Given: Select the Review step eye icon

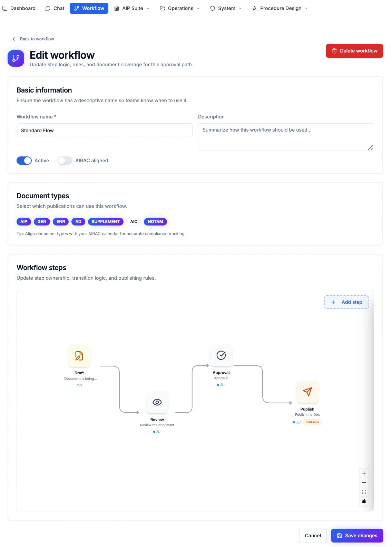Looking at the screenshot, I should coord(157,402).
